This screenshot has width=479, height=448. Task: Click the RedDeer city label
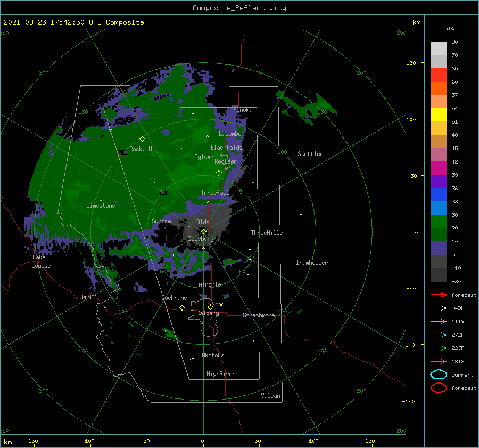[x=226, y=161]
